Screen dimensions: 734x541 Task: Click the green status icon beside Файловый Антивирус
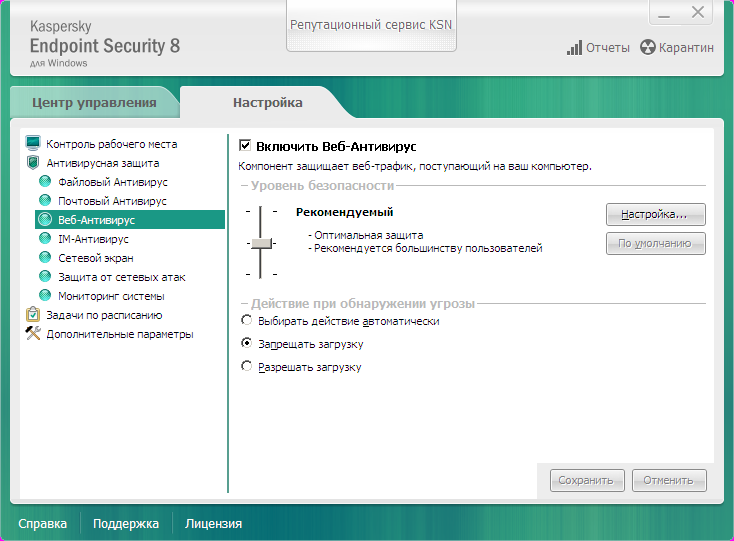(x=45, y=181)
